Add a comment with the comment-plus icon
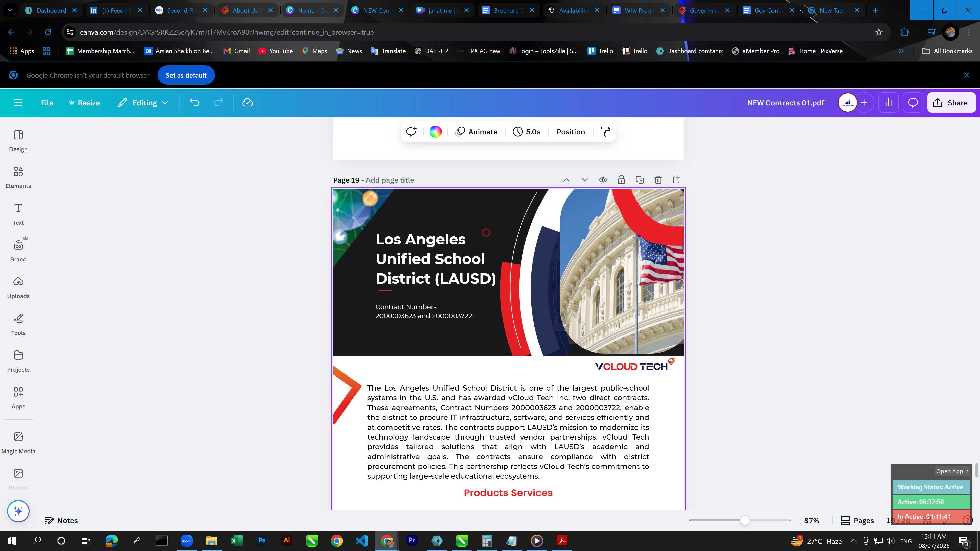 (411, 132)
